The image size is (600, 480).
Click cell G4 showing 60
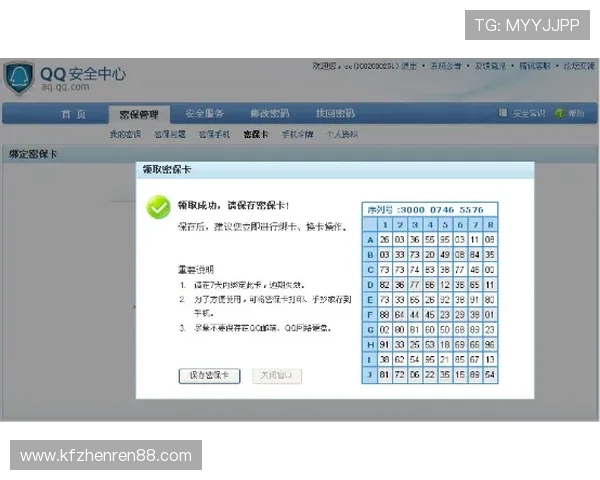click(430, 330)
